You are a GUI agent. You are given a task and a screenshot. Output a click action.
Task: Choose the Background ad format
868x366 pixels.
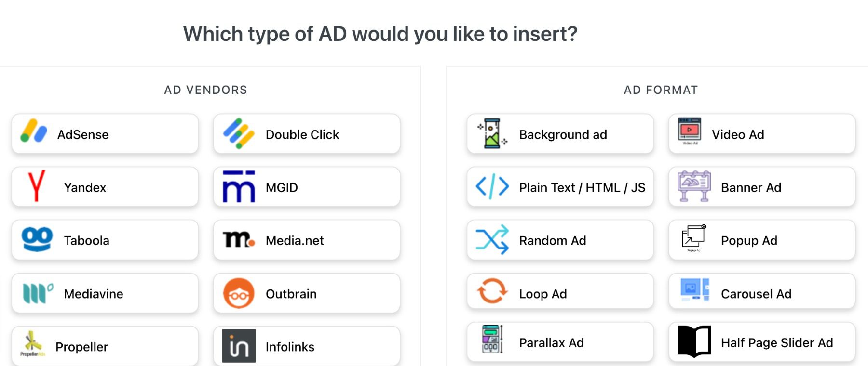coord(559,134)
